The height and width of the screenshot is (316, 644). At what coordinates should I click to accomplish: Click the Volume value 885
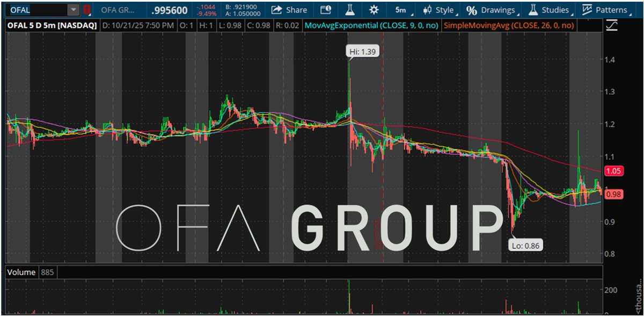point(47,272)
